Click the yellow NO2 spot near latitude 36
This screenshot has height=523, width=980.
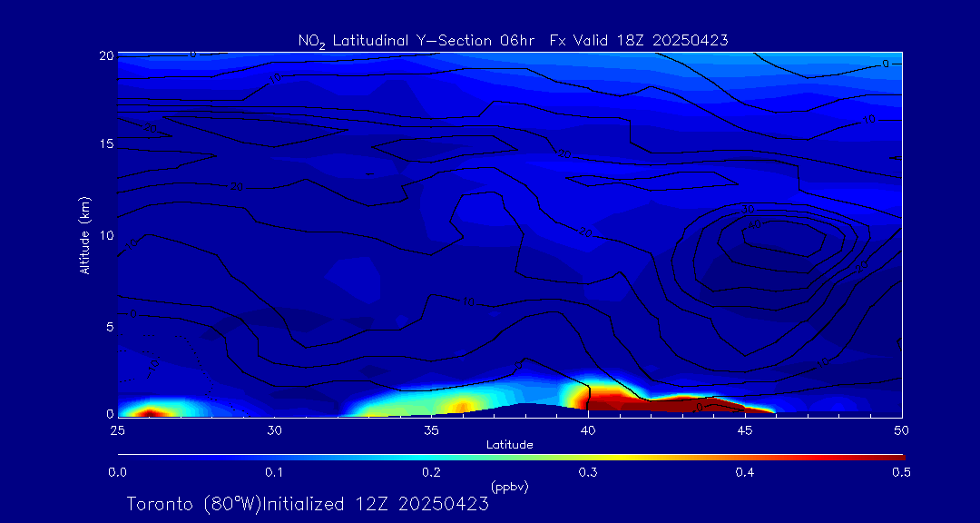click(x=461, y=407)
